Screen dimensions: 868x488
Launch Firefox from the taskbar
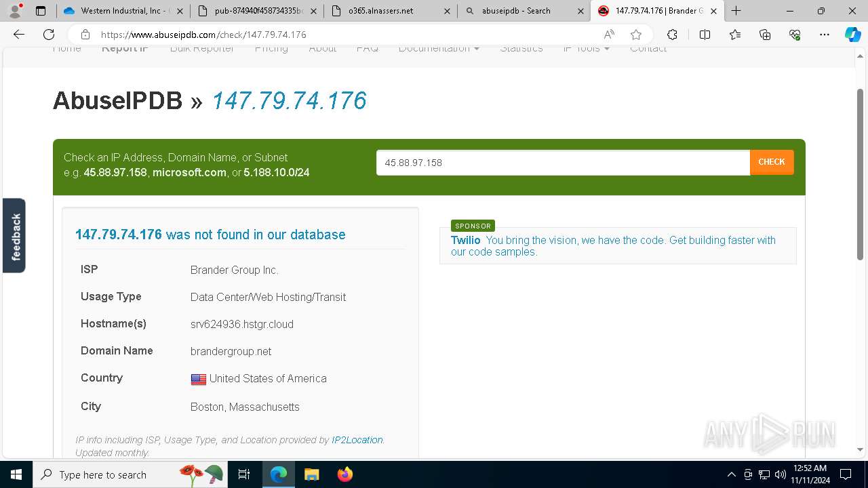click(x=344, y=474)
